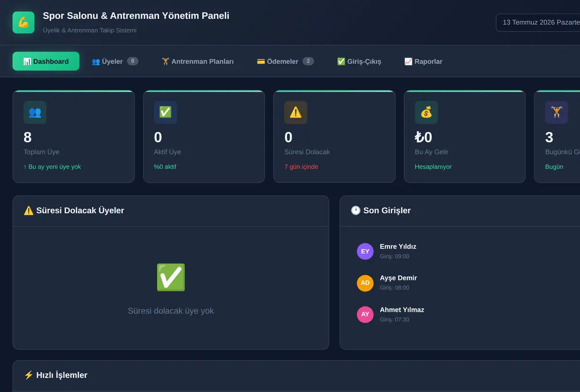Open the Antrenman Planları tab
The height and width of the screenshot is (392, 580).
[x=198, y=61]
